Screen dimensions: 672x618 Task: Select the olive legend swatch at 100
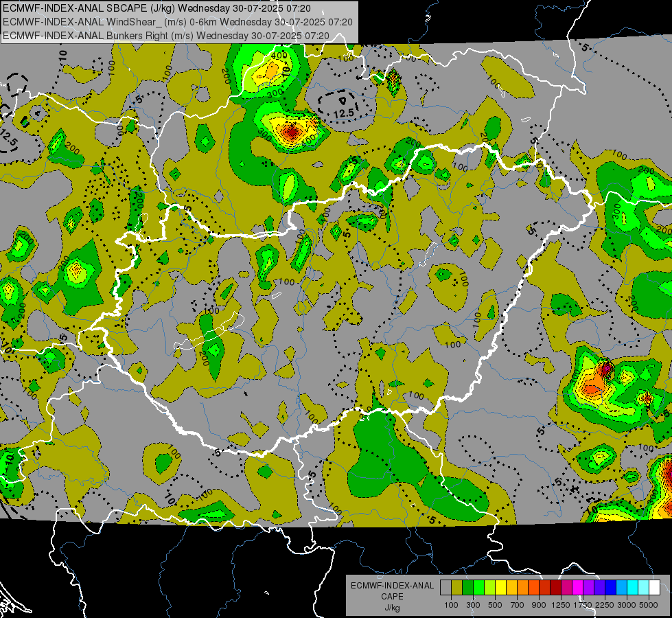coord(457,588)
